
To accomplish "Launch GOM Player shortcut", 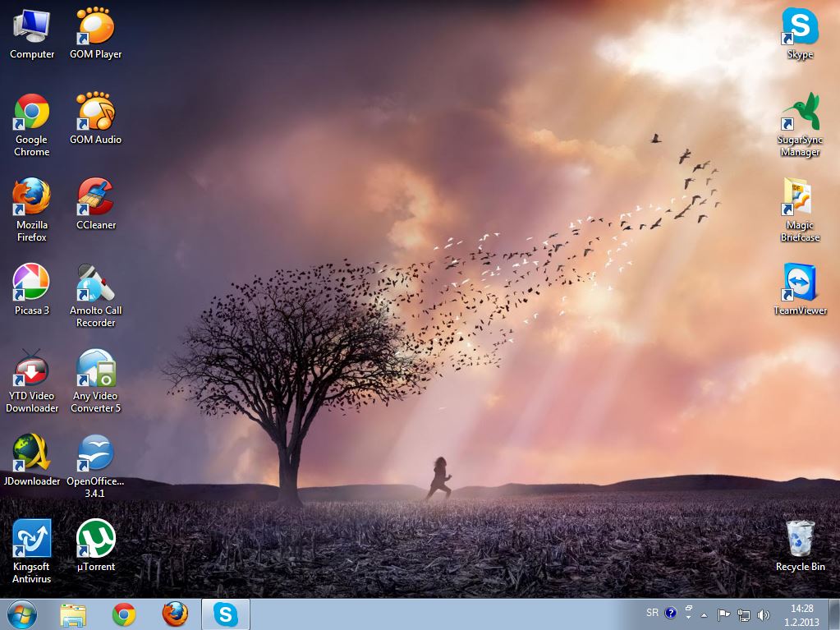I will [95, 33].
